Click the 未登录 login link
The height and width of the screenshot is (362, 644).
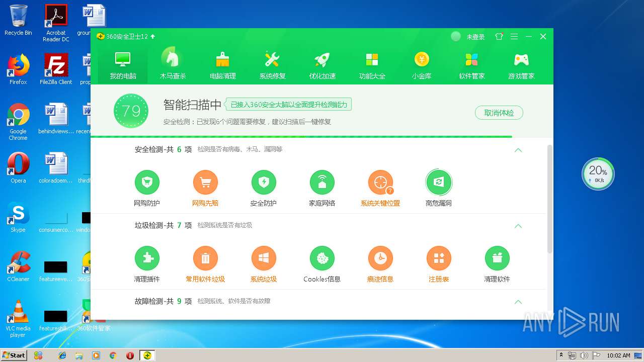tap(475, 37)
